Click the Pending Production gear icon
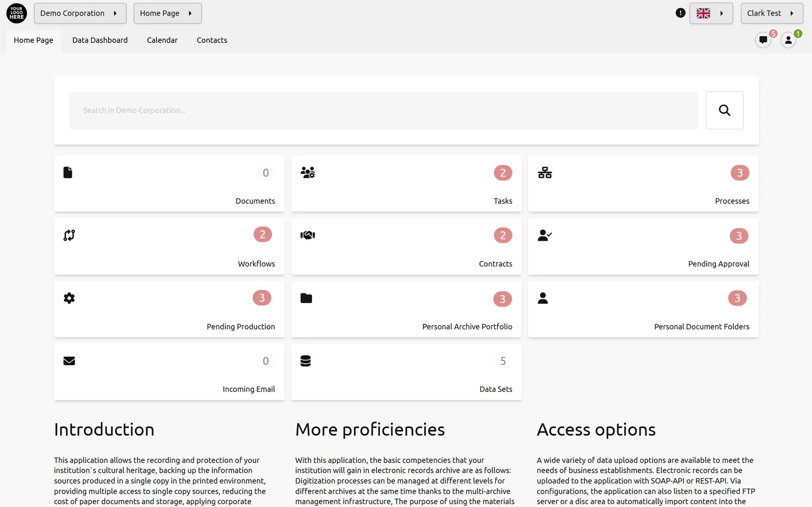 point(69,298)
